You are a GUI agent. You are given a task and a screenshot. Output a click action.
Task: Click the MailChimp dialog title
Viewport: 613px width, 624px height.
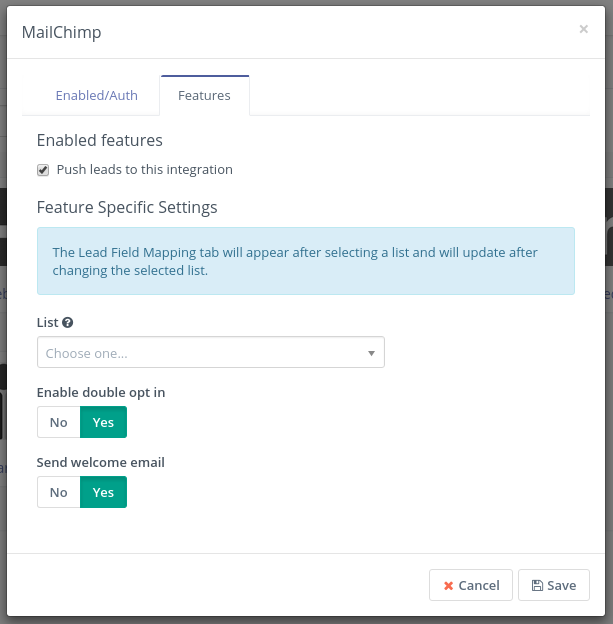coord(61,33)
